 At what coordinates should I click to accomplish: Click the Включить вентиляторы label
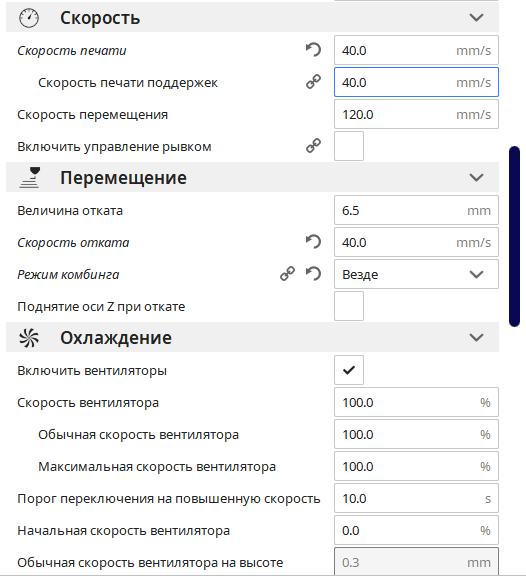click(x=92, y=371)
